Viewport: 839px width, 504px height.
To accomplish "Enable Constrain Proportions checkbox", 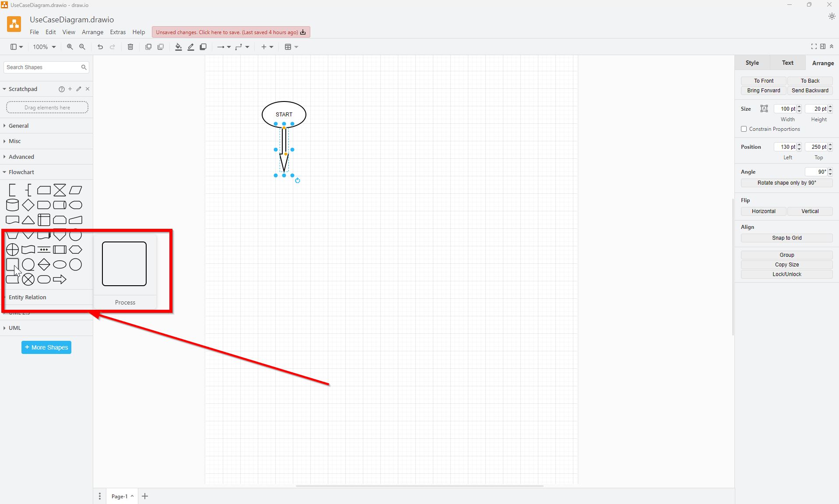I will (x=744, y=129).
